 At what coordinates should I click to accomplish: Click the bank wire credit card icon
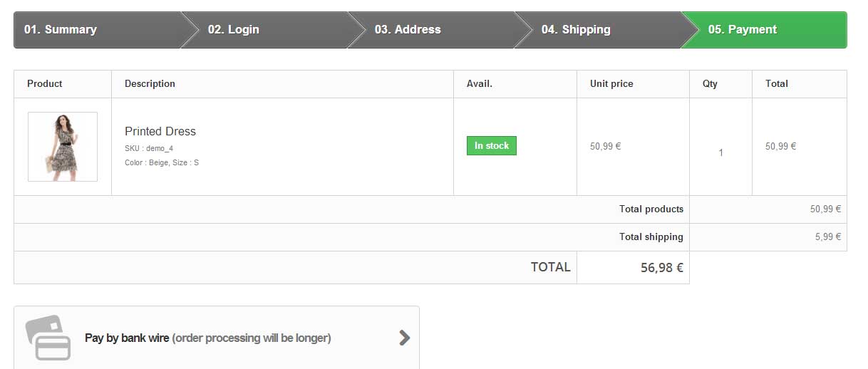pyautogui.click(x=48, y=337)
